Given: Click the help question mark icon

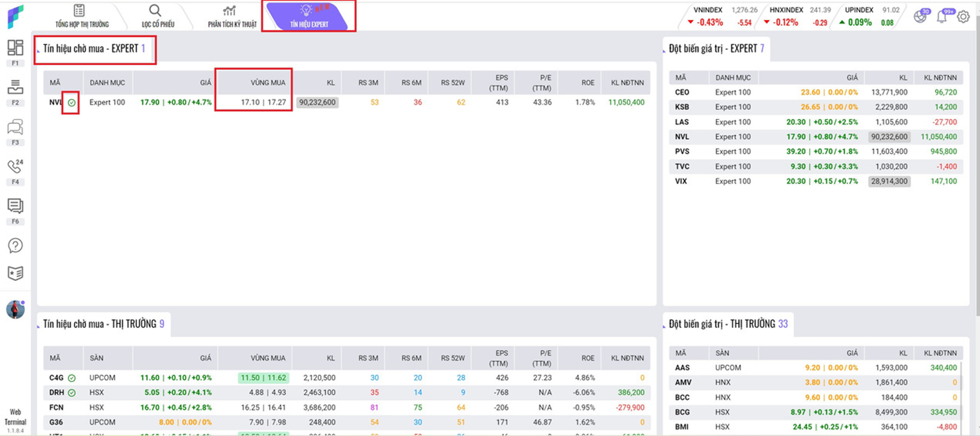Looking at the screenshot, I should [x=15, y=246].
